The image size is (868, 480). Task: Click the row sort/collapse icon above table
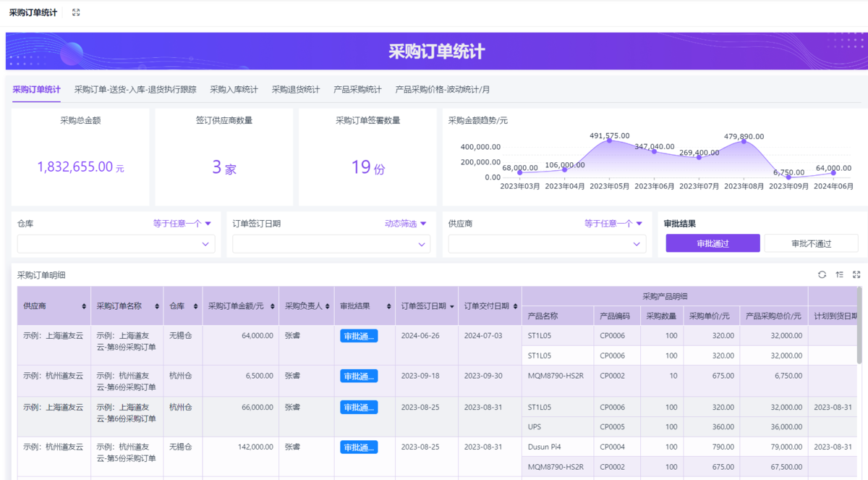(x=839, y=274)
